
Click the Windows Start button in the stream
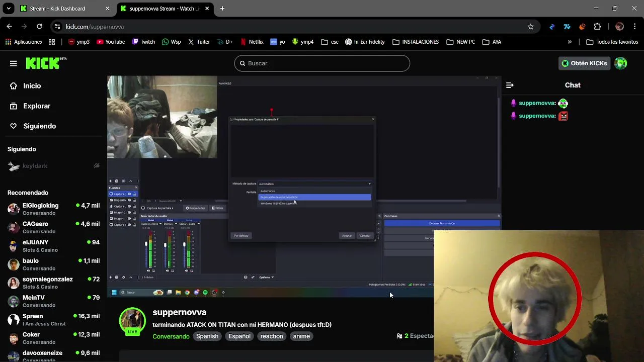point(114,292)
